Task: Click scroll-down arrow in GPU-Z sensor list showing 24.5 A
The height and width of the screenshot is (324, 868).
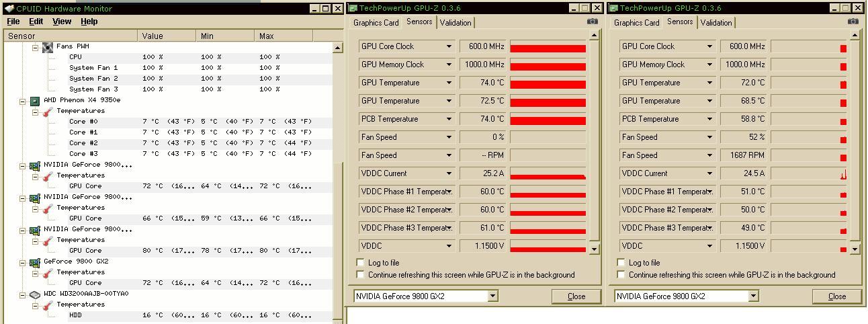Action: tap(855, 249)
